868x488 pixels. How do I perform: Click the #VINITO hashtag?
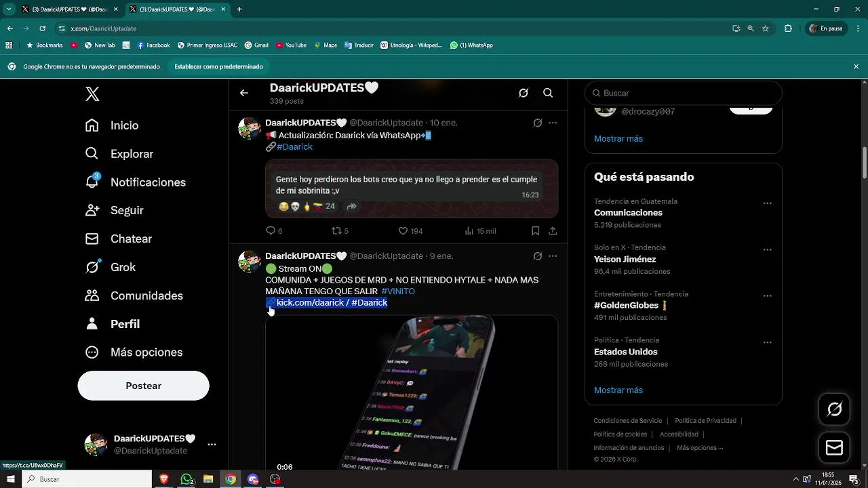398,291
